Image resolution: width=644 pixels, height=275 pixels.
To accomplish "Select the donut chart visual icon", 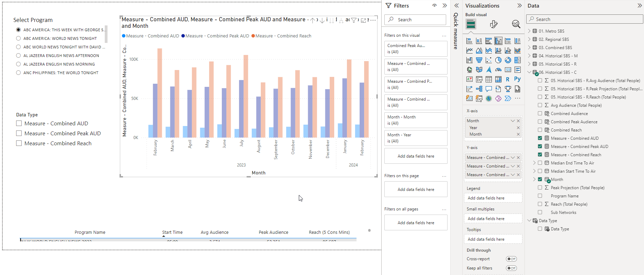I will 508,60.
